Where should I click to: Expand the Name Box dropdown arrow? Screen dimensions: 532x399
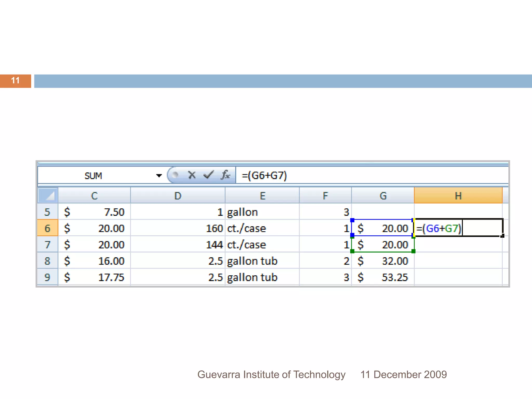[159, 176]
